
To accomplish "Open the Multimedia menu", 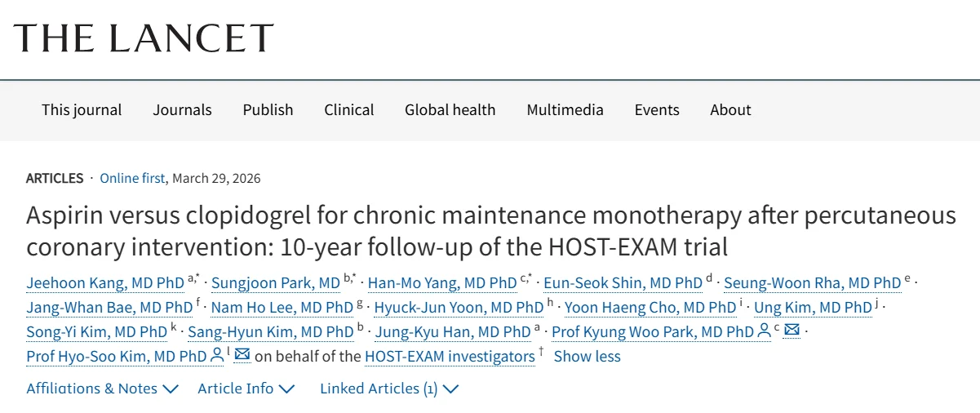I will pos(565,109).
